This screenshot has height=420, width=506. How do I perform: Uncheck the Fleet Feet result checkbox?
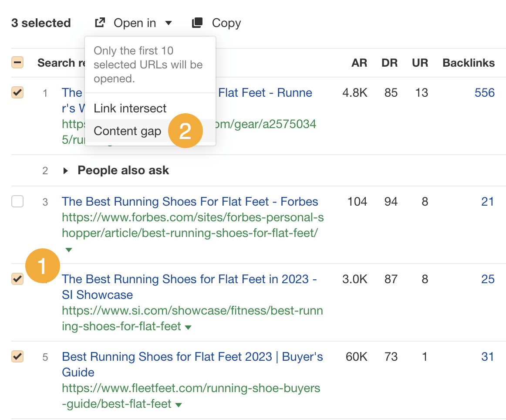[17, 356]
